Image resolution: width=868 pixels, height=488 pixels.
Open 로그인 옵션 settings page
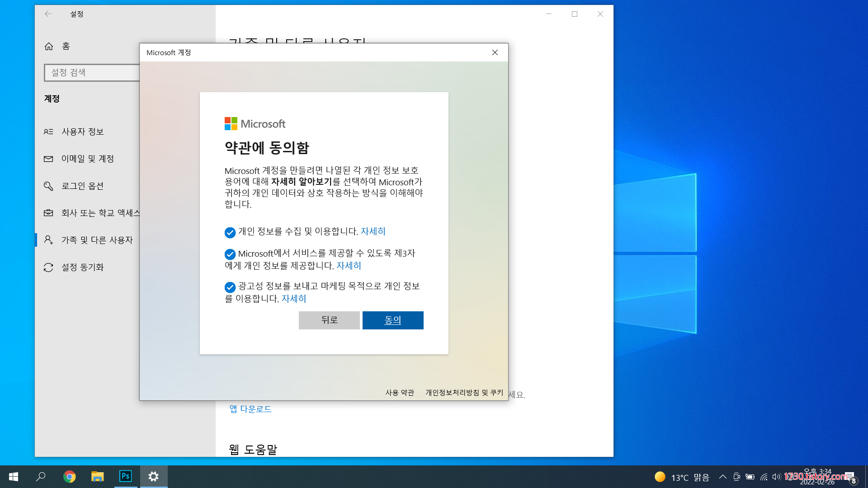pyautogui.click(x=83, y=186)
